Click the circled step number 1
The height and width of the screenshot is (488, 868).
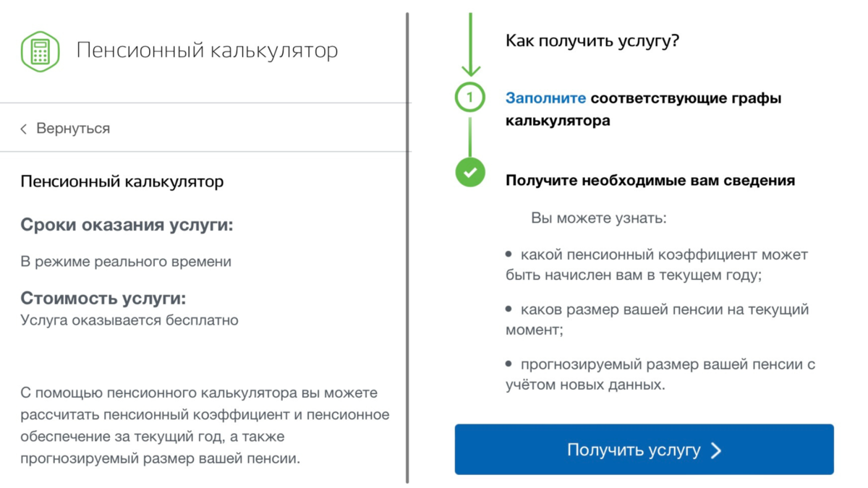(469, 95)
